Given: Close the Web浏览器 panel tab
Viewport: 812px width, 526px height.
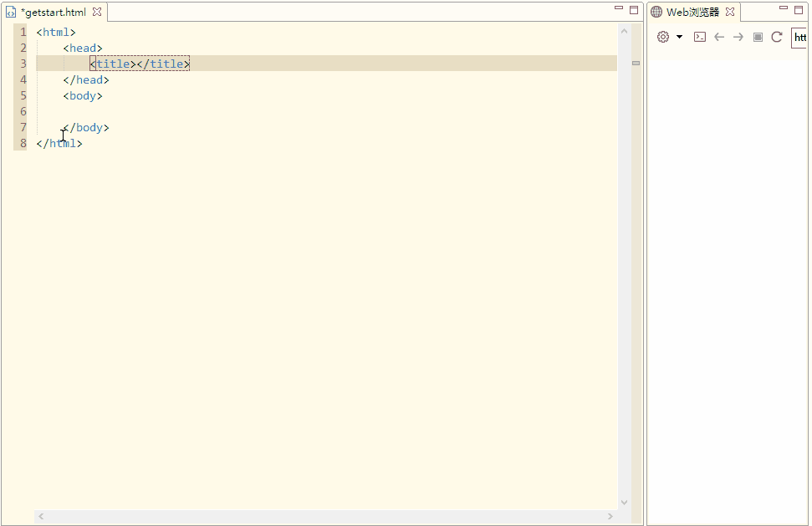Looking at the screenshot, I should coord(730,12).
